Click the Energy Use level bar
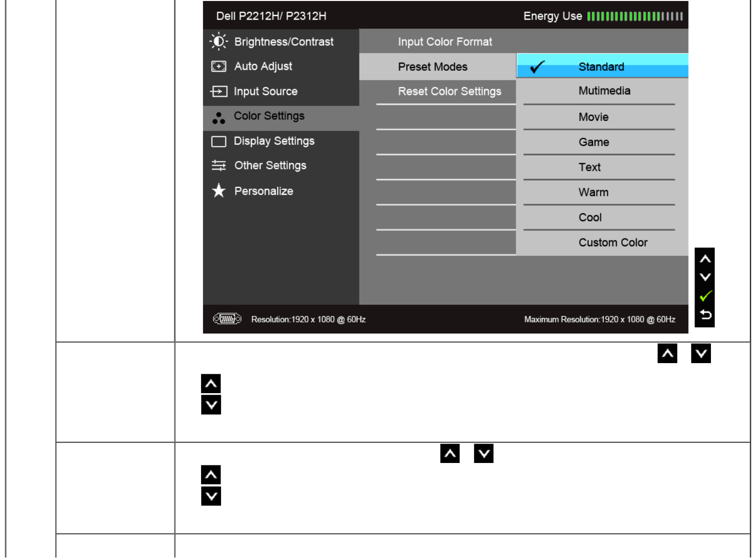 tap(635, 16)
